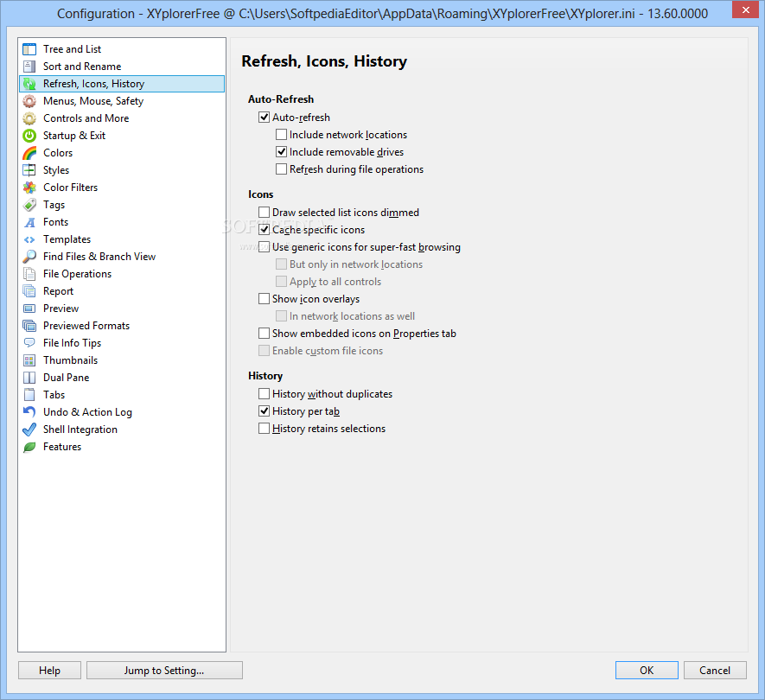Click the Dual Pane icon

coord(29,378)
